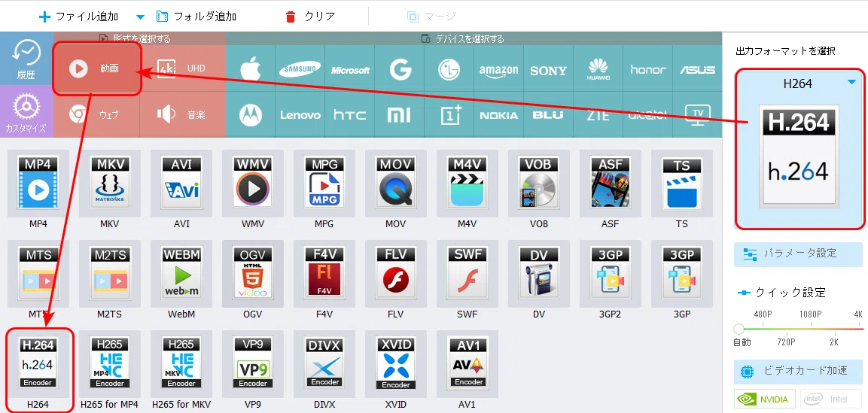The image size is (868, 413).
Task: Pick H265 for MP4 encoder
Action: 110,364
